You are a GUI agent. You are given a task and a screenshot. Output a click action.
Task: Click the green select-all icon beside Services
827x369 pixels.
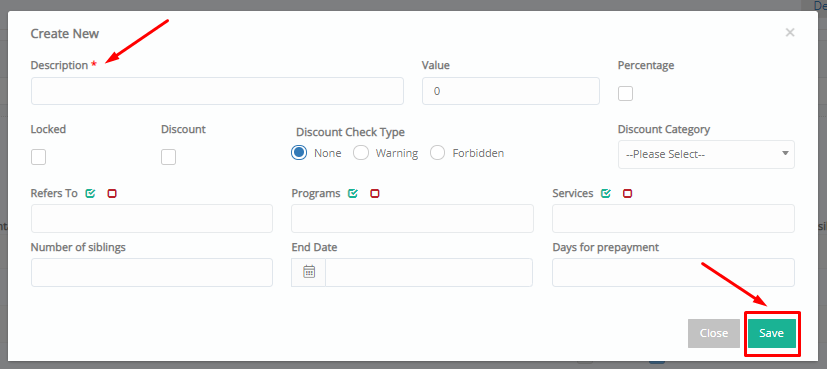605,193
